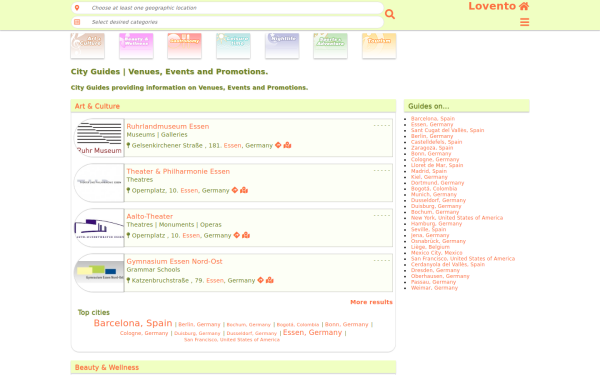The width and height of the screenshot is (600, 375).
Task: Open Munich, Germany guide in sidebar
Action: pos(434,194)
